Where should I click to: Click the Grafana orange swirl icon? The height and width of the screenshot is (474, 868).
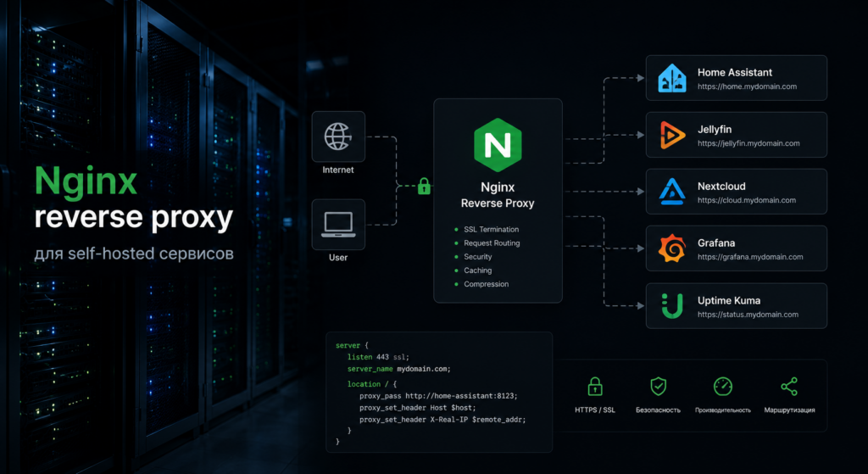click(x=671, y=248)
